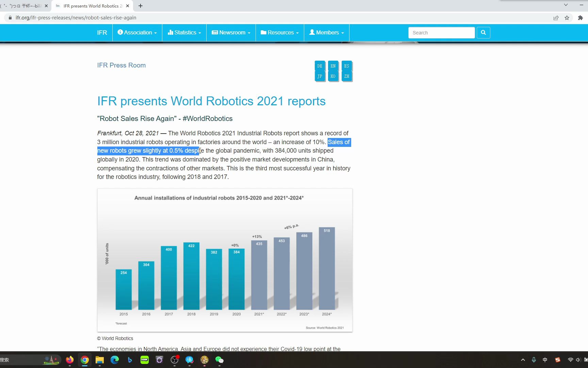Click the Chrome taskbar icon
This screenshot has width=588, height=368.
pos(85,360)
